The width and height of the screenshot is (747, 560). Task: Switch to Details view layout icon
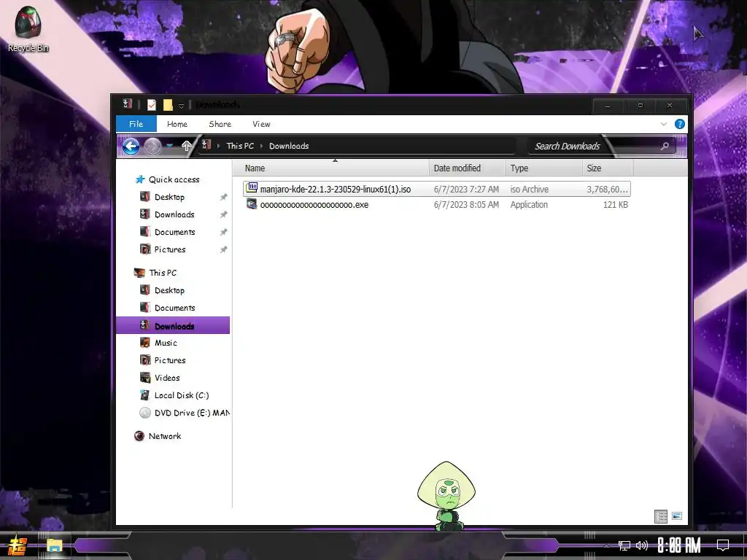661,516
